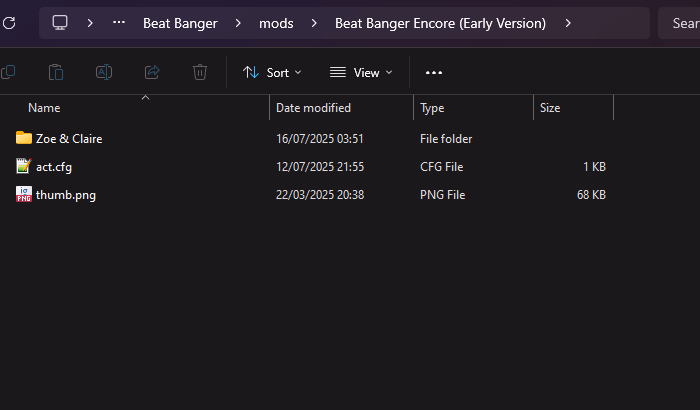Click the Rename icon in the toolbar
The image size is (700, 410).
click(104, 72)
